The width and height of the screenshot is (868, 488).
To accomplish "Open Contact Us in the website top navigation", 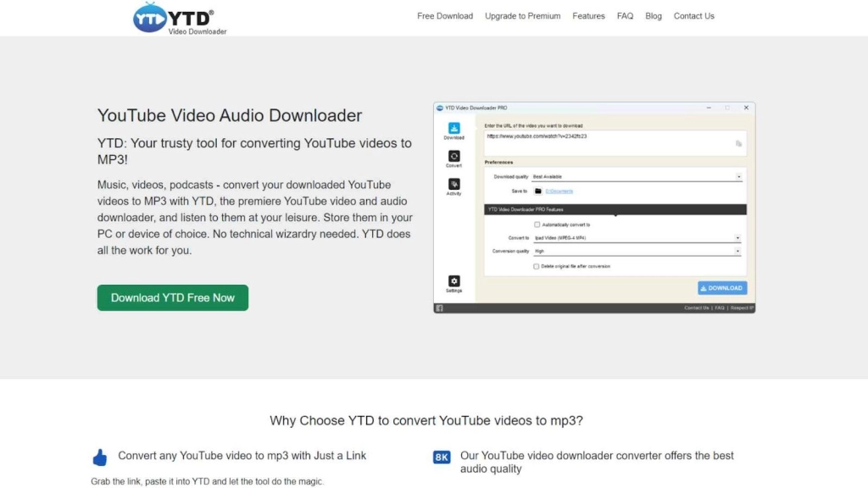I will pos(693,16).
